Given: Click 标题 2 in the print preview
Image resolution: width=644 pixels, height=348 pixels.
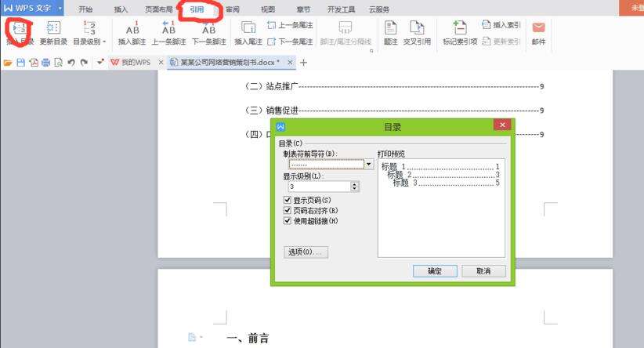Looking at the screenshot, I should 400,175.
